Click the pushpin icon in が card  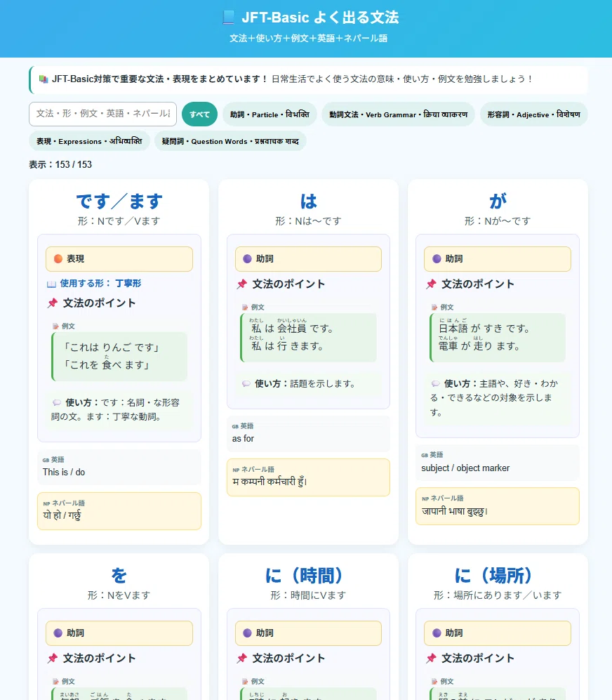[x=431, y=284]
